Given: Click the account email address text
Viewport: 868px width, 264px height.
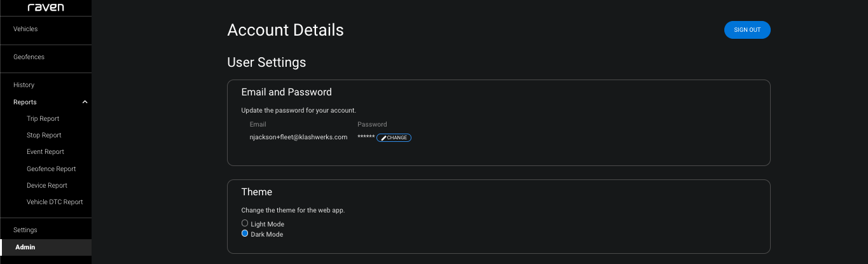Looking at the screenshot, I should click(x=298, y=137).
